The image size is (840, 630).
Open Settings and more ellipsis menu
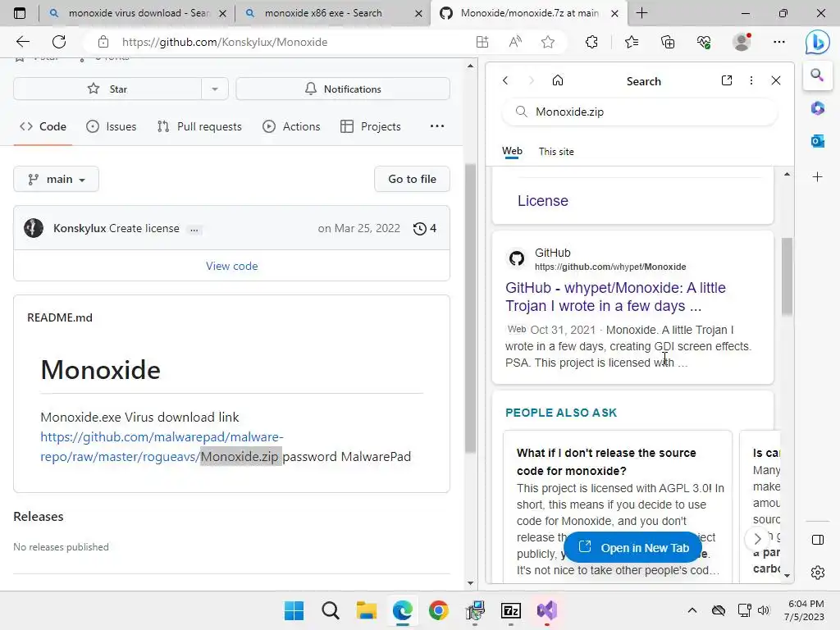point(779,42)
